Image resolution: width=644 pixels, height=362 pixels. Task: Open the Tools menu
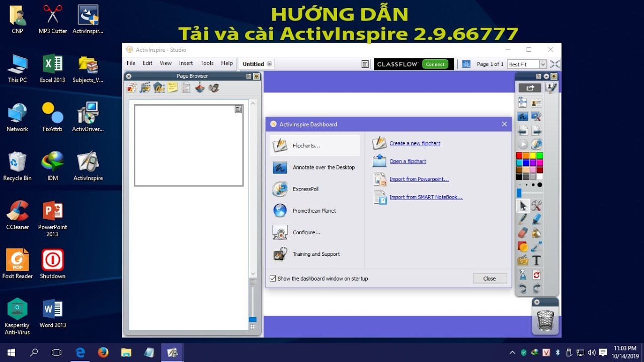click(x=207, y=63)
